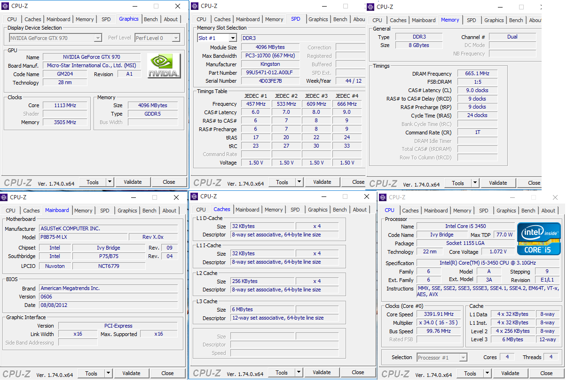Click Validate button in Memory window
575x392 pixels.
[498, 183]
